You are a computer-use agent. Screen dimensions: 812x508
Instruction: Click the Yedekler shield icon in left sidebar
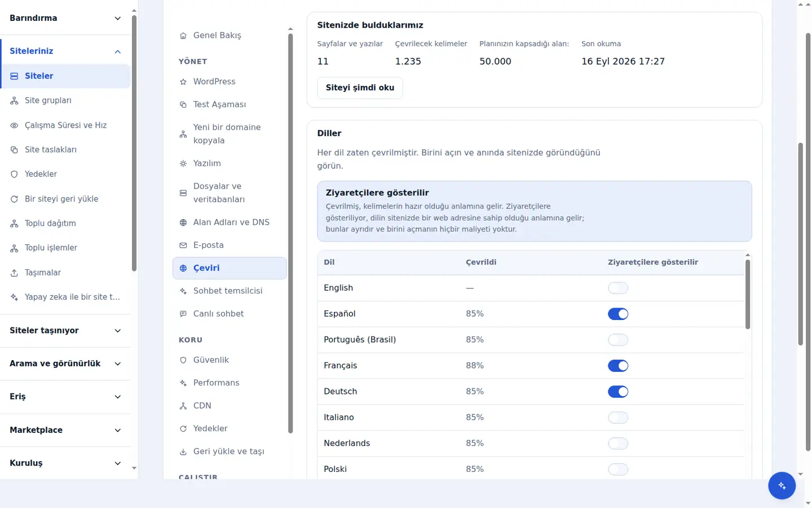tap(14, 174)
